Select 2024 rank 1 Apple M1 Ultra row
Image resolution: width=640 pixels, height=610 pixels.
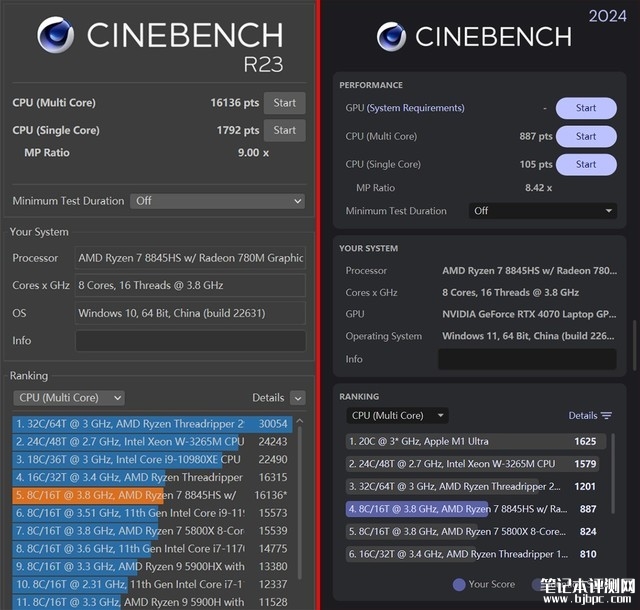coord(476,441)
